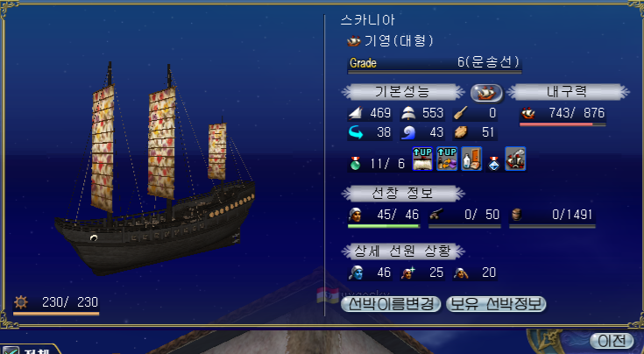644x354 pixels.
Task: Open 보유 선박정보
Action: (x=496, y=304)
